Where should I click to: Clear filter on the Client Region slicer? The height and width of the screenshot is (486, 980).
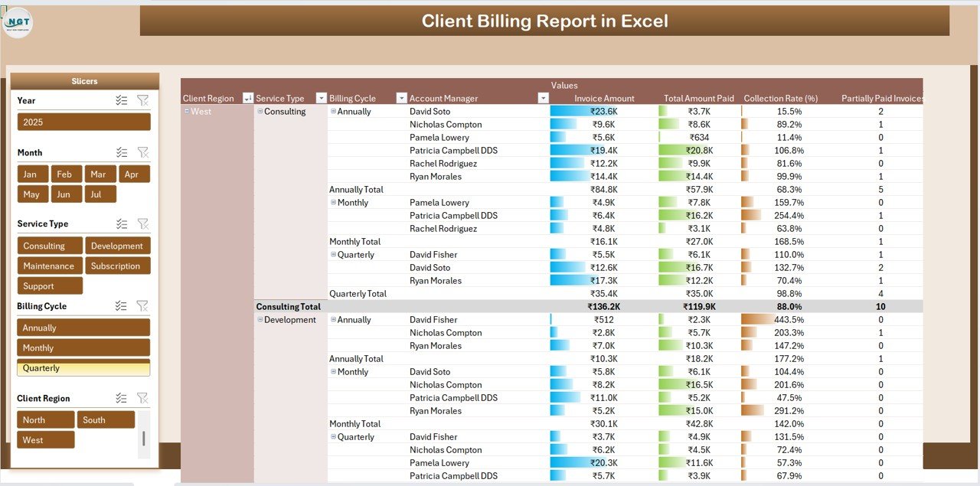coord(142,398)
